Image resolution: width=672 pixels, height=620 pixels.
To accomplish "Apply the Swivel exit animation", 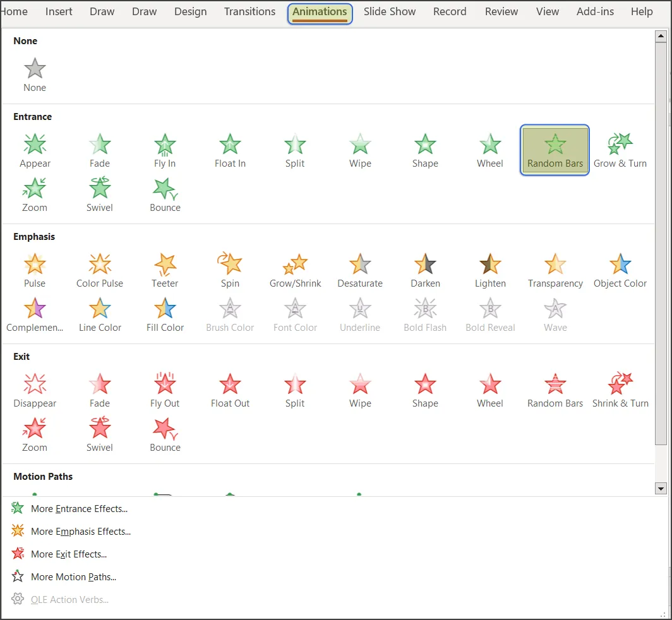I will click(100, 435).
